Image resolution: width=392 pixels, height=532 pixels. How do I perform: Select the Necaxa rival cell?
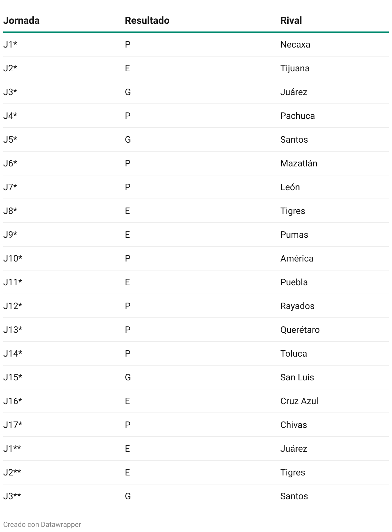pos(295,44)
